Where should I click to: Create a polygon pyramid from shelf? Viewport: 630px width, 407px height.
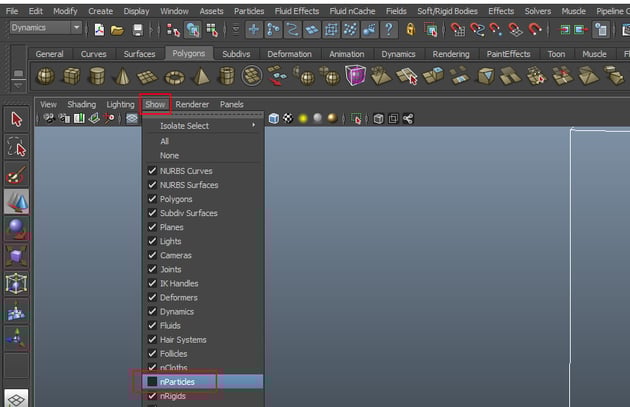click(201, 76)
